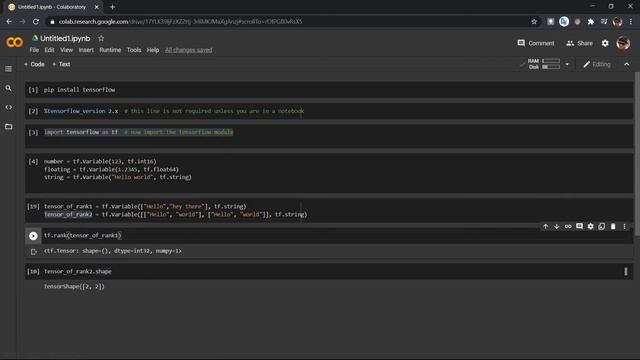Add a new Code cell

click(x=34, y=64)
